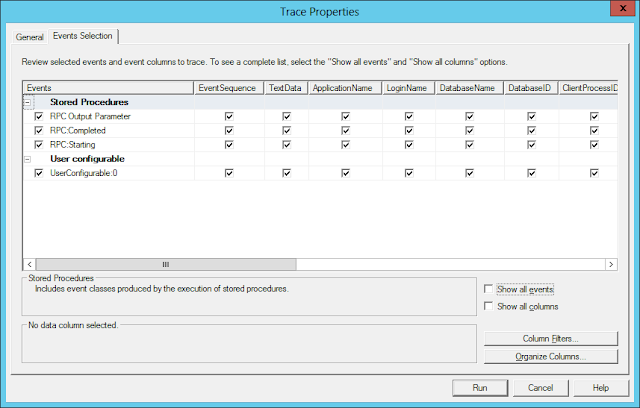
Task: Toggle LoginName for UserConfigurable:0
Action: click(x=409, y=173)
